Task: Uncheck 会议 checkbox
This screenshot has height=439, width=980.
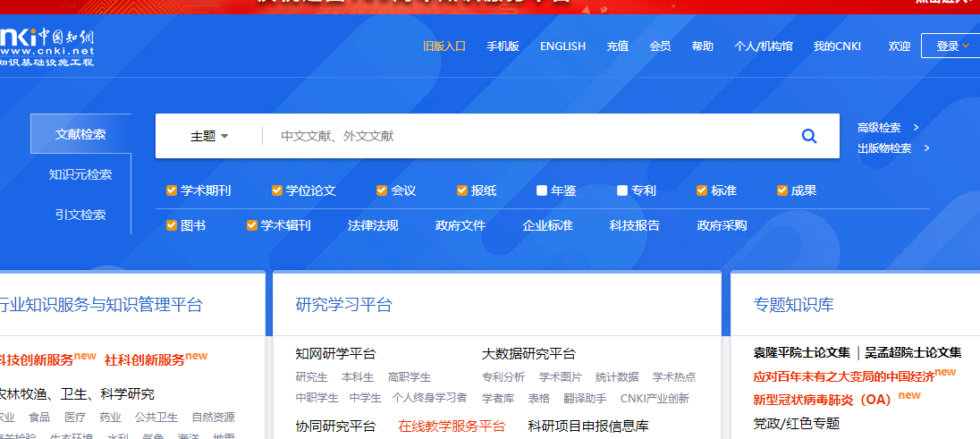Action: coord(381,190)
